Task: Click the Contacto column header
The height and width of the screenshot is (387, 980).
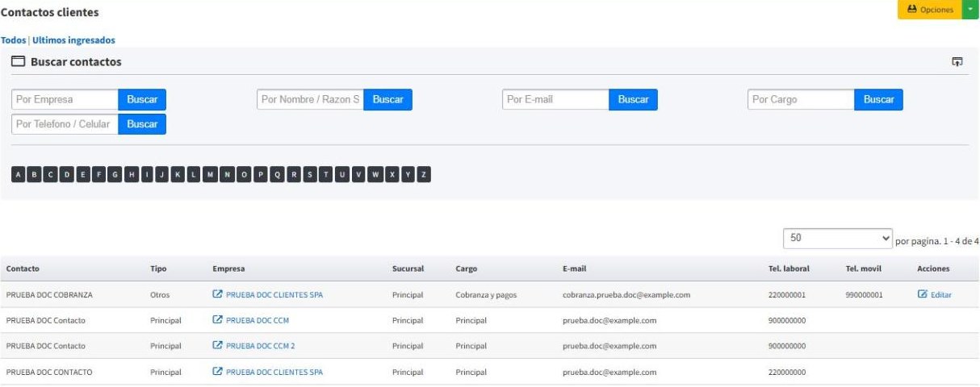Action: point(23,268)
